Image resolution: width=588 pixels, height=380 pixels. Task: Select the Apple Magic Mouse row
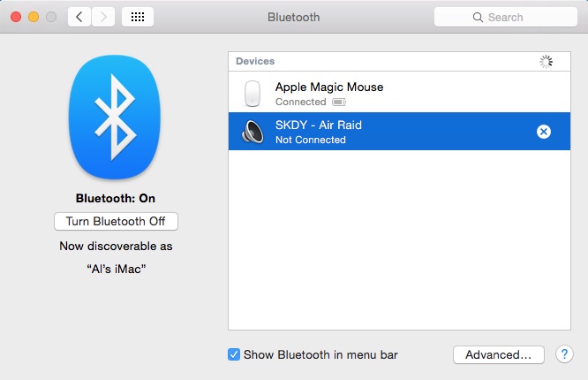coord(399,92)
